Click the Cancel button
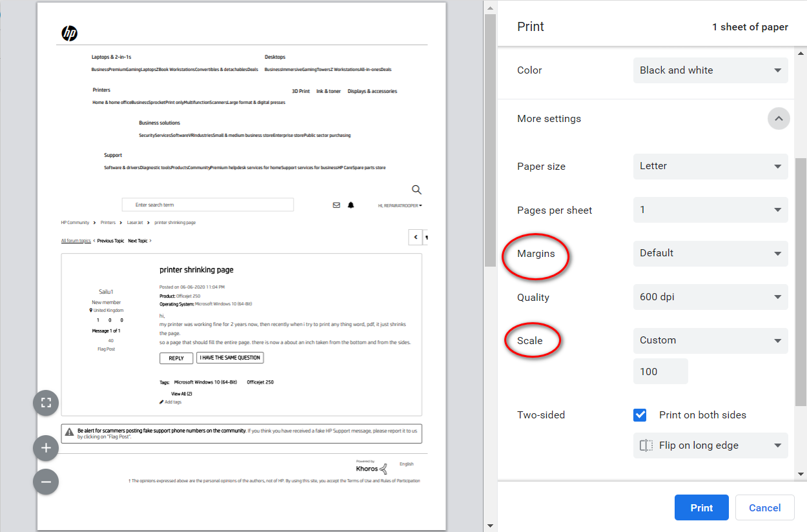807x532 pixels. tap(764, 507)
